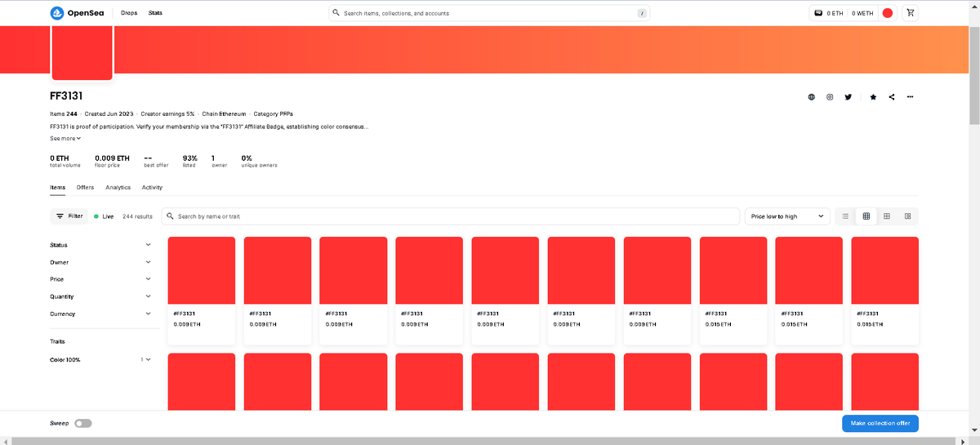Switch to large grid view
The width and height of the screenshot is (980, 445).
[887, 216]
